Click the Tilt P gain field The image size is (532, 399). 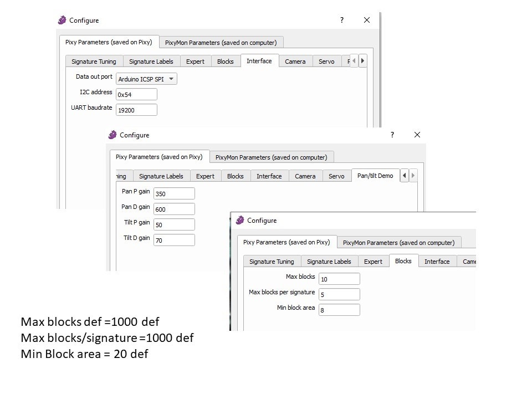174,224
